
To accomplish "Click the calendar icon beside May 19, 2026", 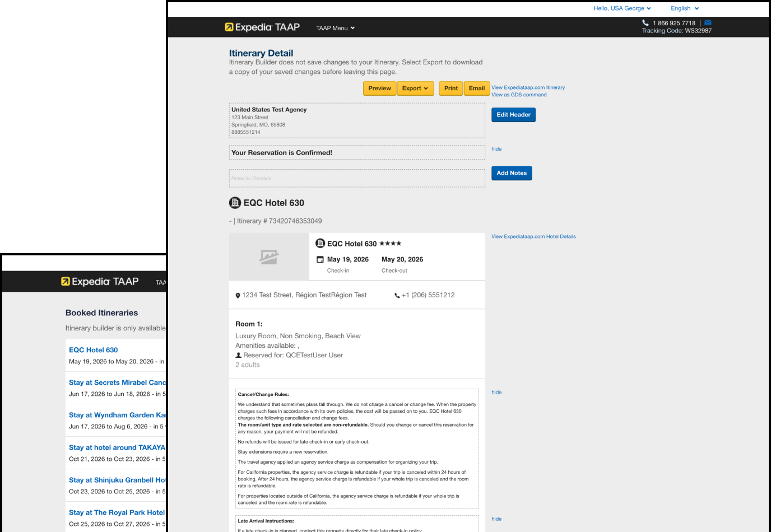I will tap(320, 259).
